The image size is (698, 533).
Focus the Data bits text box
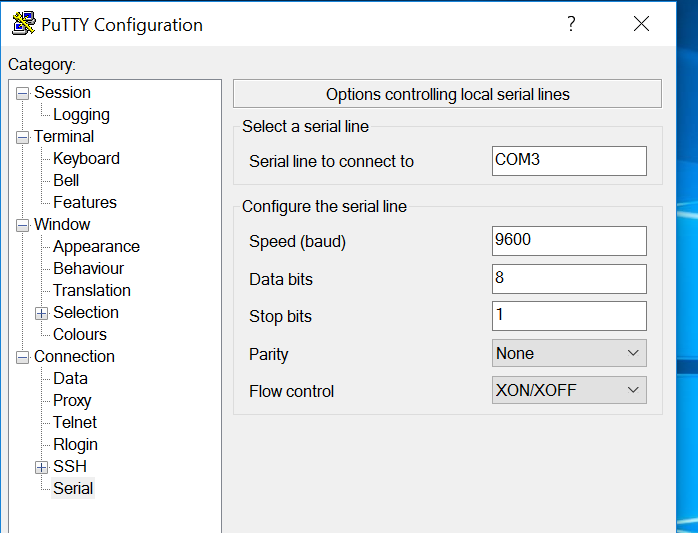[x=569, y=278]
